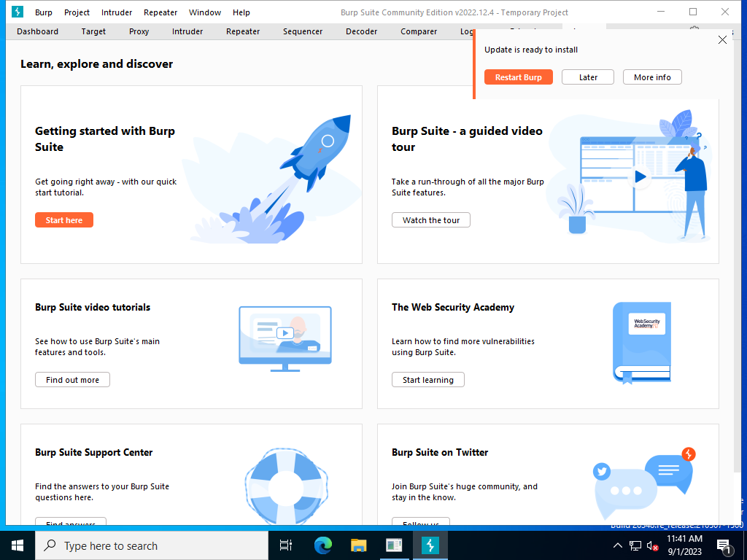This screenshot has height=560, width=747.
Task: Open the Repeater menu in menu bar
Action: [160, 12]
